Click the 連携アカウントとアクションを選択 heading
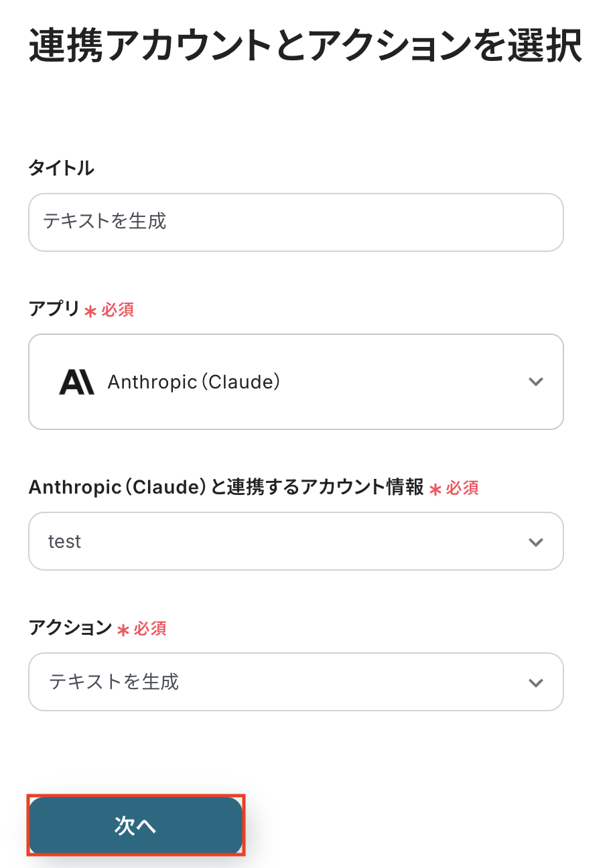The image size is (611, 868). (305, 46)
